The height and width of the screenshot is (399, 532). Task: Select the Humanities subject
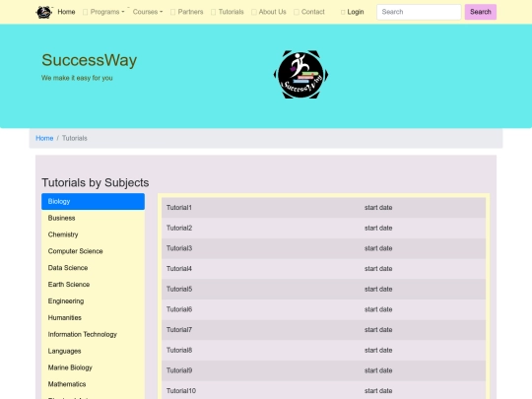(x=93, y=318)
